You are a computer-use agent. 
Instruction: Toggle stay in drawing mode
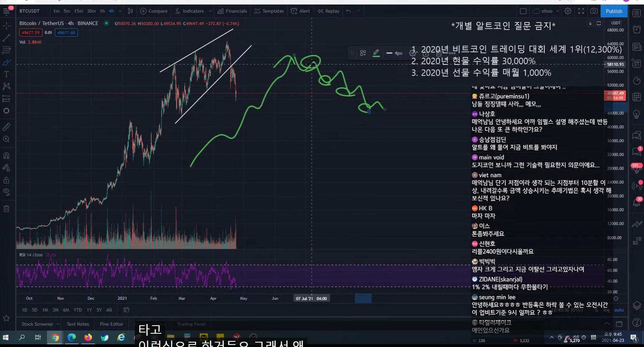(x=6, y=168)
